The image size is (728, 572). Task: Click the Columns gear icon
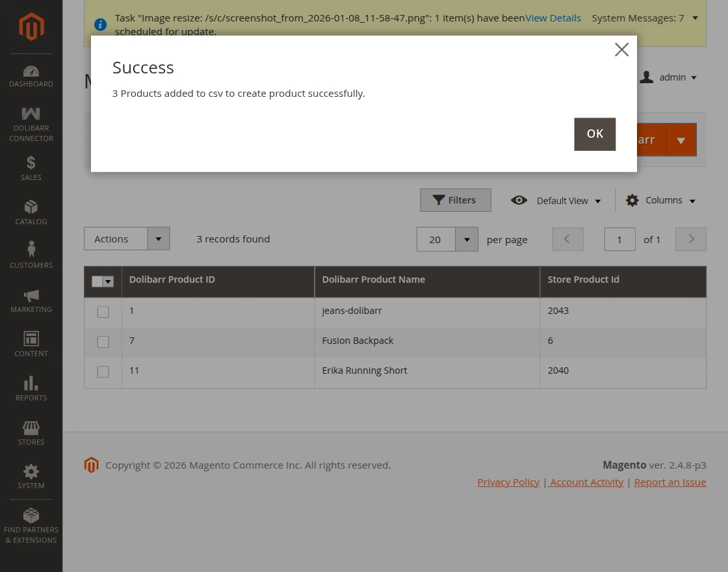(x=632, y=200)
